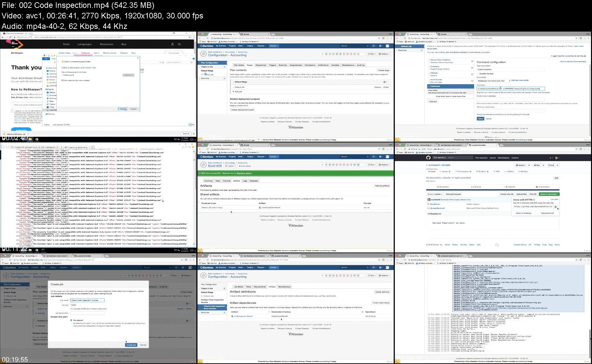
Task: Tick Disable this task checkbox
Action: click(478, 74)
